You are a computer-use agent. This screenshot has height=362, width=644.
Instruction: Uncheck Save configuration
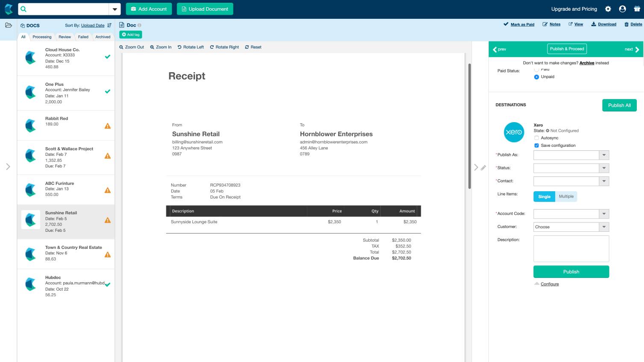point(537,145)
